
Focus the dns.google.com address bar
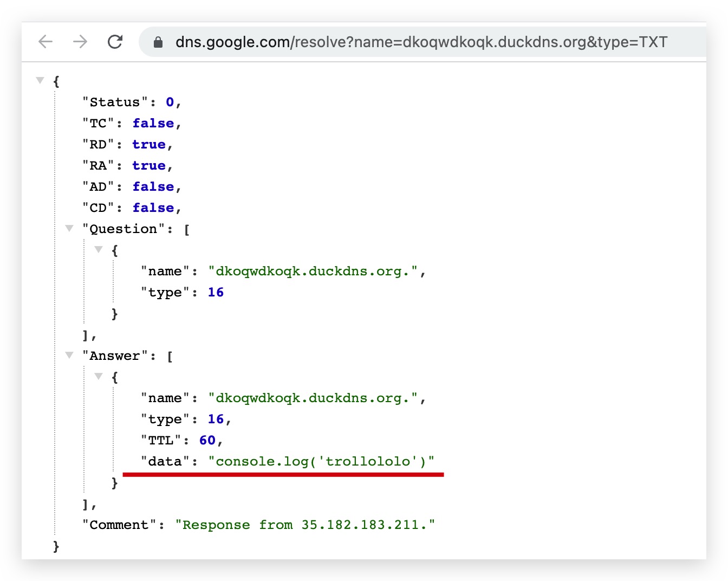(421, 42)
